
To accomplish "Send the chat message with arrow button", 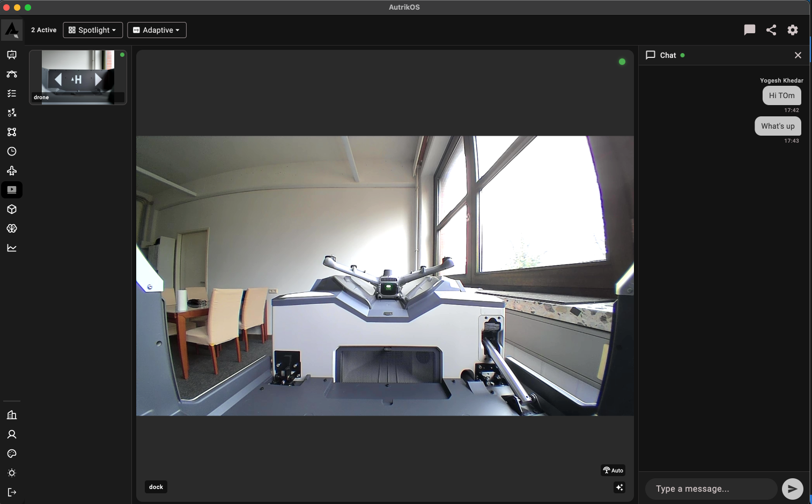I will (792, 488).
